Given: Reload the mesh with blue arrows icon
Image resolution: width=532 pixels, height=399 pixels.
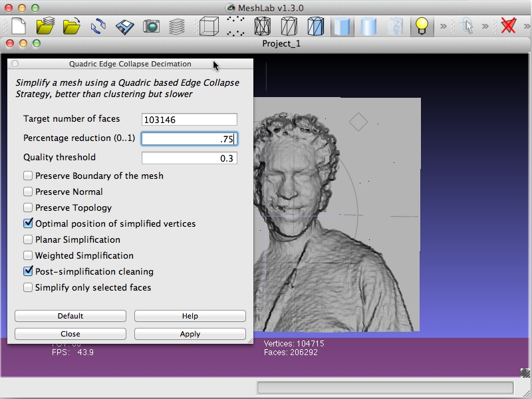Looking at the screenshot, I should [98, 26].
